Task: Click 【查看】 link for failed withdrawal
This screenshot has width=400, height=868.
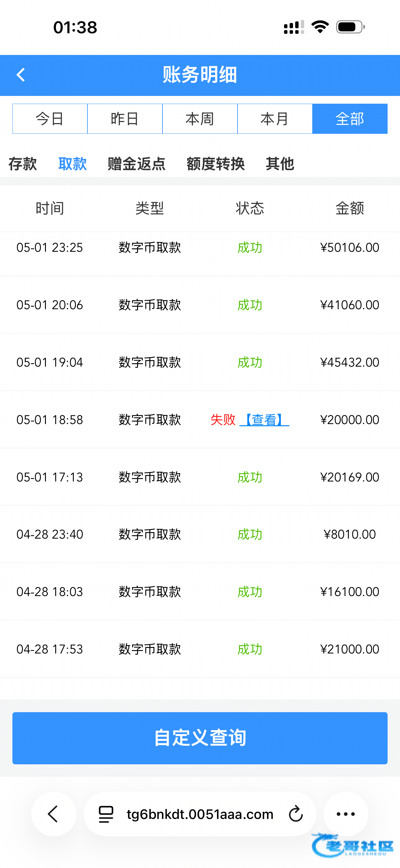Action: click(x=264, y=420)
